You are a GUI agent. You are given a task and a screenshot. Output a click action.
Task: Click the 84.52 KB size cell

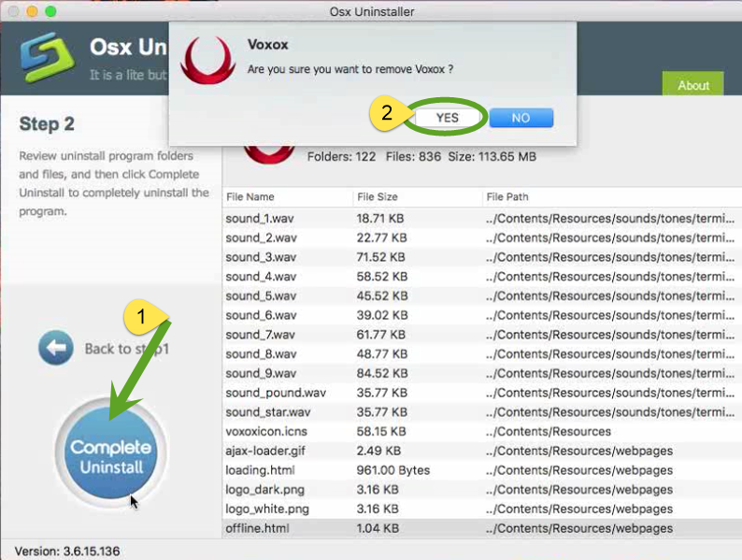point(382,374)
